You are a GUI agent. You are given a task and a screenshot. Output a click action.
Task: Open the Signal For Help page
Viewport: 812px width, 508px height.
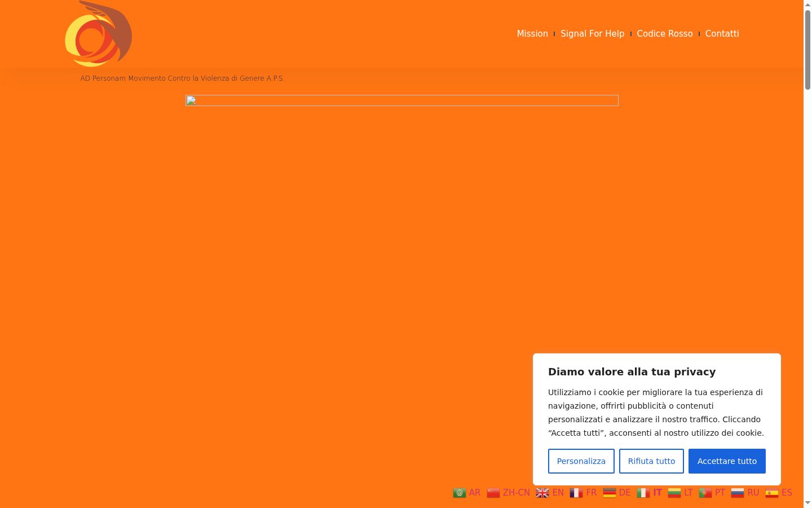[x=593, y=34]
